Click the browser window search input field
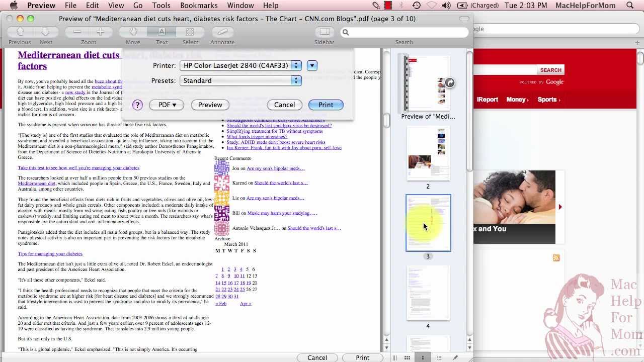 coord(504,70)
